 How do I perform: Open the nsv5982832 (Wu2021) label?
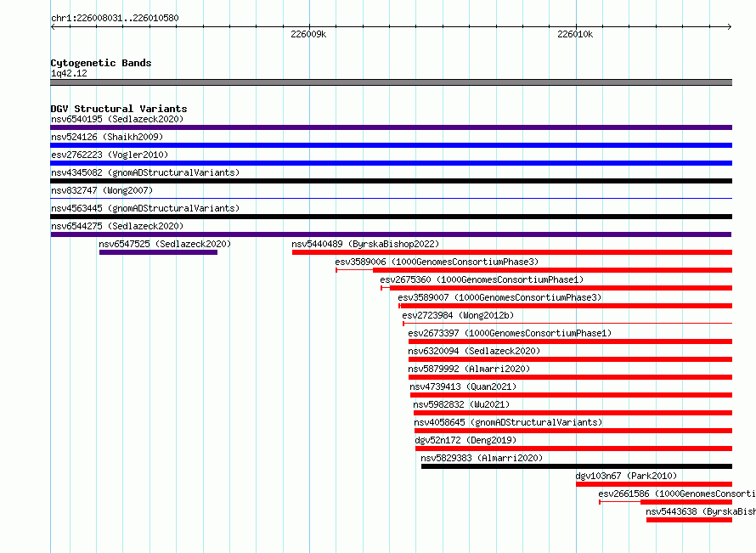461,404
